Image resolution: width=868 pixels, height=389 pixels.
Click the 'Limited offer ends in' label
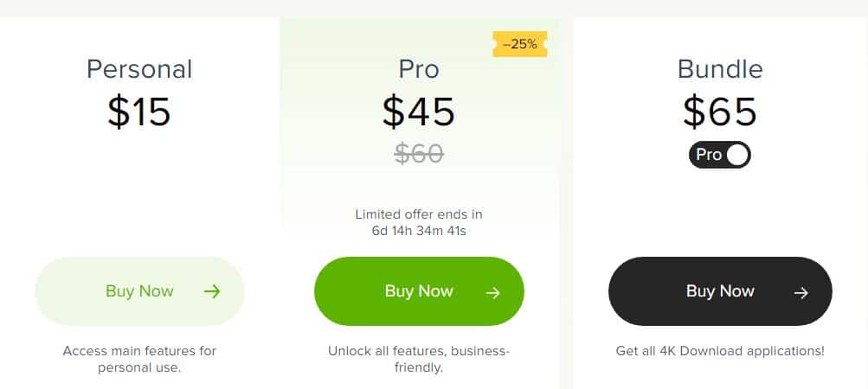[419, 214]
